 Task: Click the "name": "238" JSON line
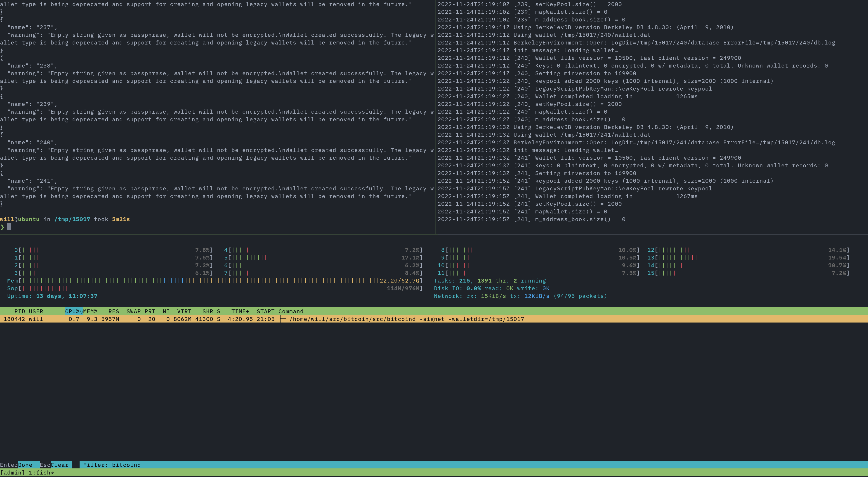pyautogui.click(x=32, y=66)
